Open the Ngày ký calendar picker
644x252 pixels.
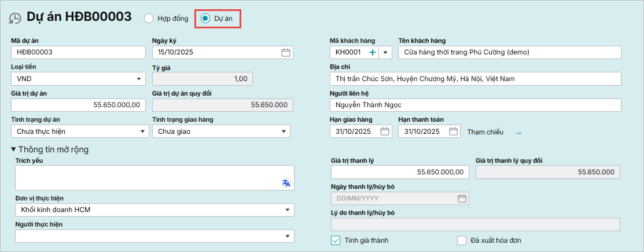(285, 52)
